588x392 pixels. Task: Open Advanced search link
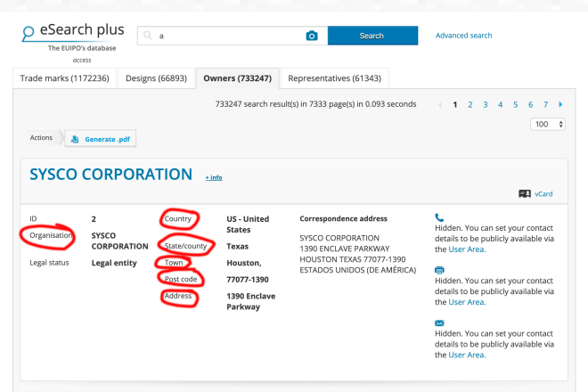point(463,36)
